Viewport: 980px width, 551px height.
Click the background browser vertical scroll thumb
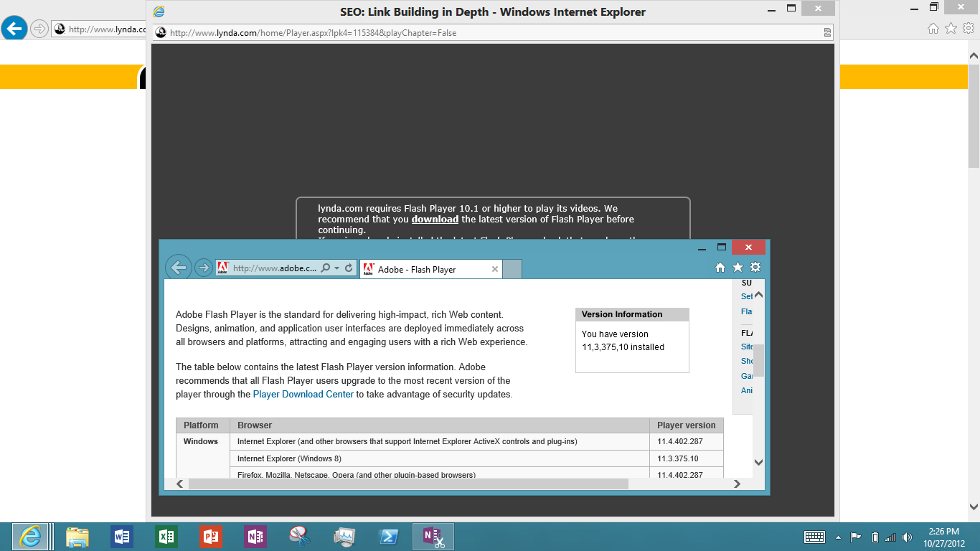pos(974,116)
